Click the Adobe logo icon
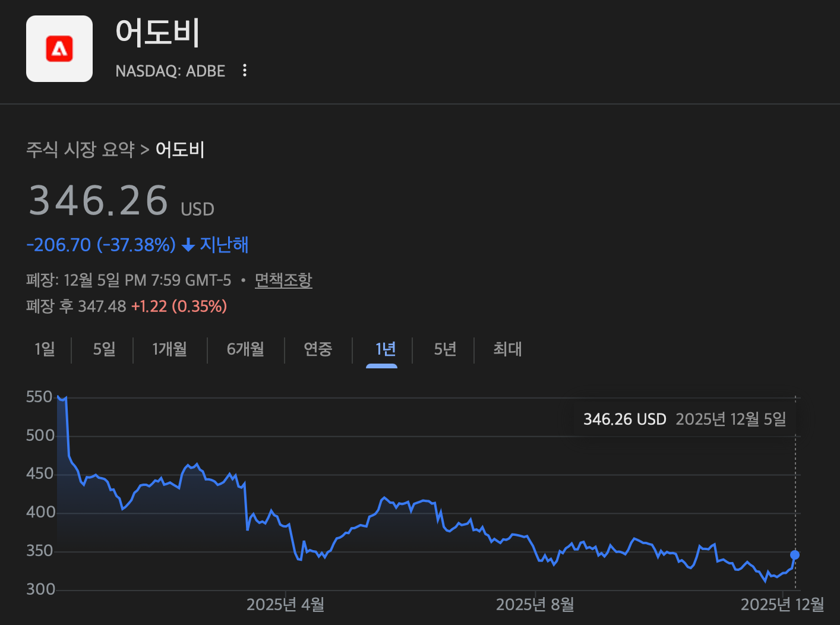This screenshot has width=840, height=625. click(59, 49)
